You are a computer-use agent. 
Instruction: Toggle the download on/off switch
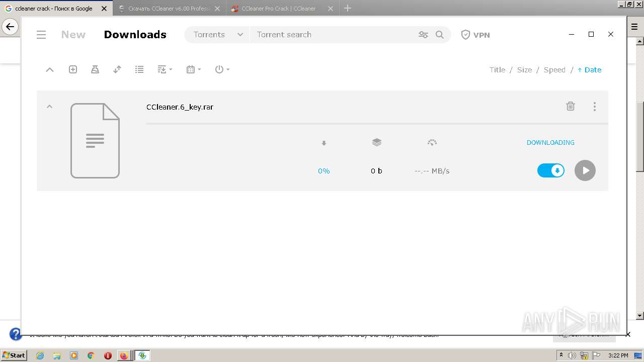coord(551,170)
